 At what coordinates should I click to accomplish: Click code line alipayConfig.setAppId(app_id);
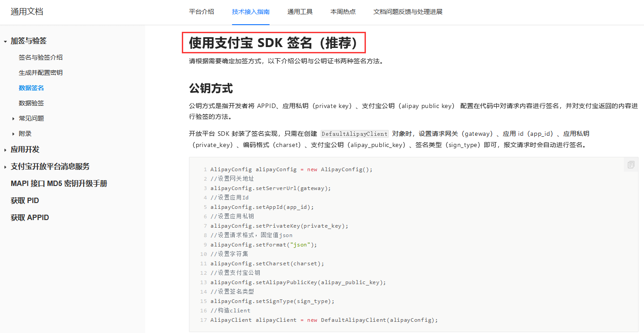pos(262,207)
